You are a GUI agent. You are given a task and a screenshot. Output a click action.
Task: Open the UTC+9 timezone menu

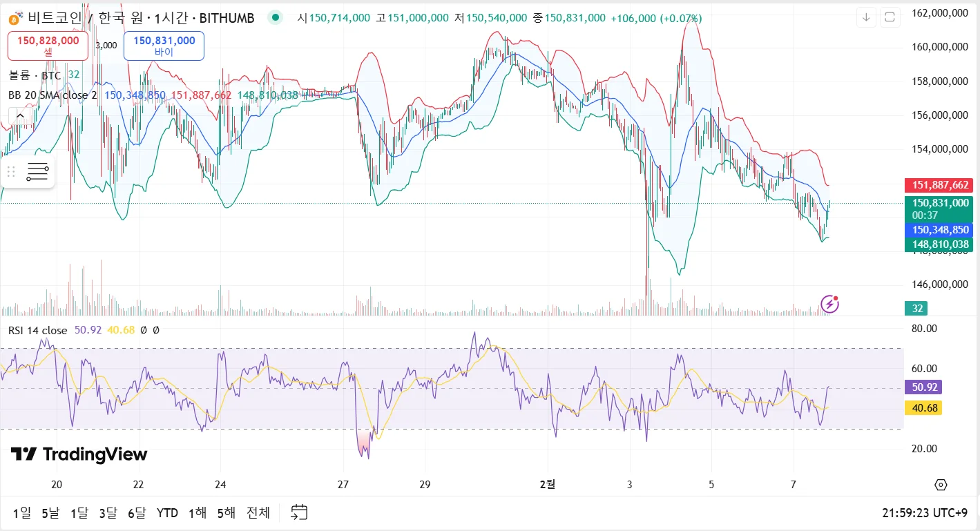coord(925,513)
